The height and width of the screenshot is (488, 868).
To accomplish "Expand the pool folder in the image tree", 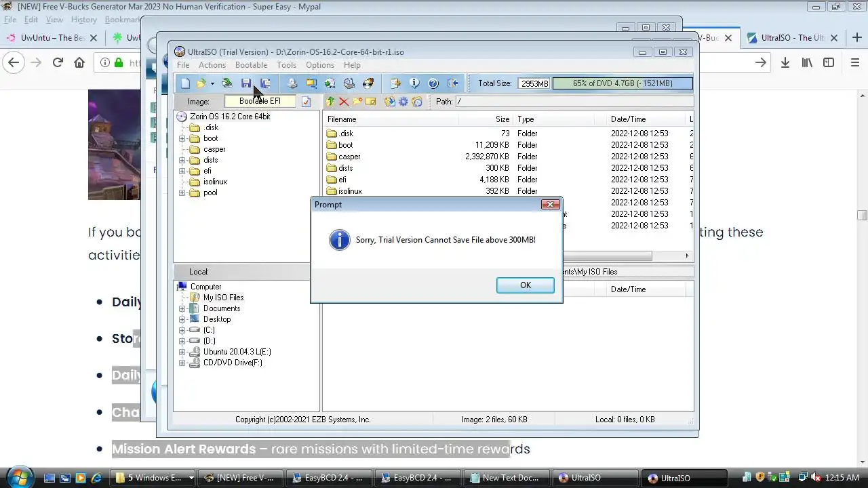I will point(182,192).
